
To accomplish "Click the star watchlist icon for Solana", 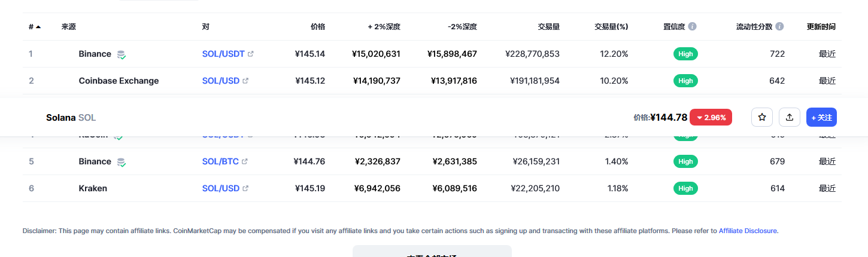I will (x=762, y=117).
